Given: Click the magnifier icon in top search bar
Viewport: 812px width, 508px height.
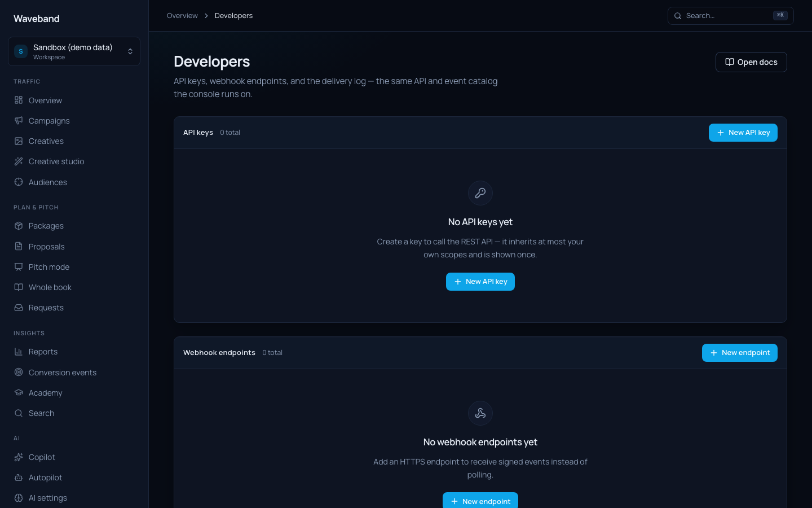Looking at the screenshot, I should pyautogui.click(x=678, y=16).
